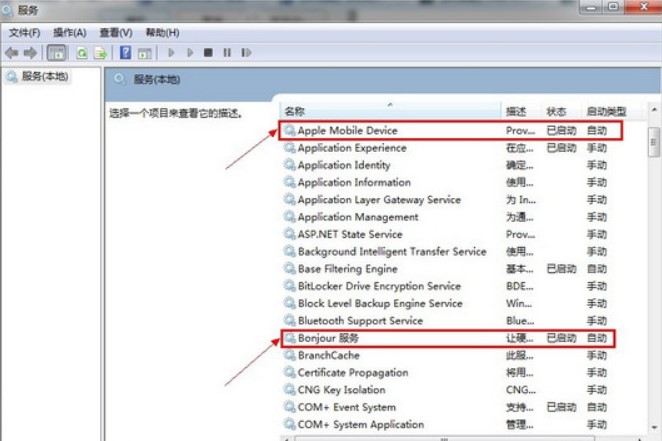Click the Stop service square icon
The image size is (662, 441).
click(208, 52)
